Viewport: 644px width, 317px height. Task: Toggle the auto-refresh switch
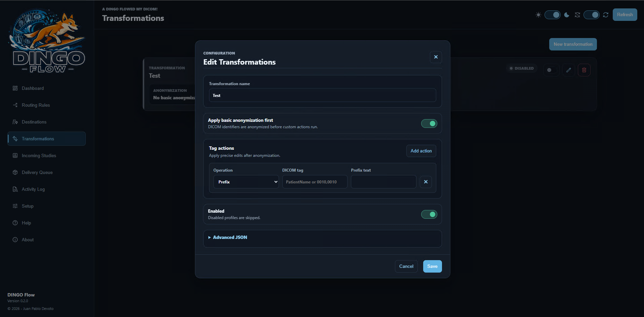coord(592,15)
